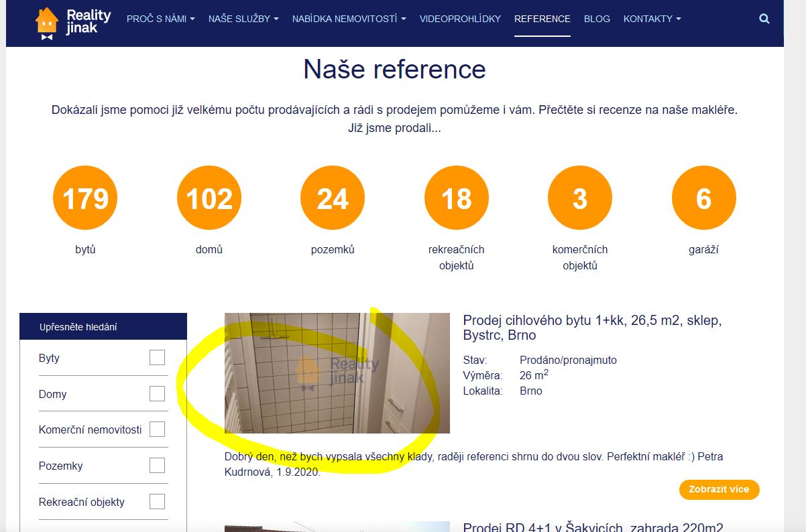Click the orange 24 pozemků circle
This screenshot has height=532, width=806.
333,198
